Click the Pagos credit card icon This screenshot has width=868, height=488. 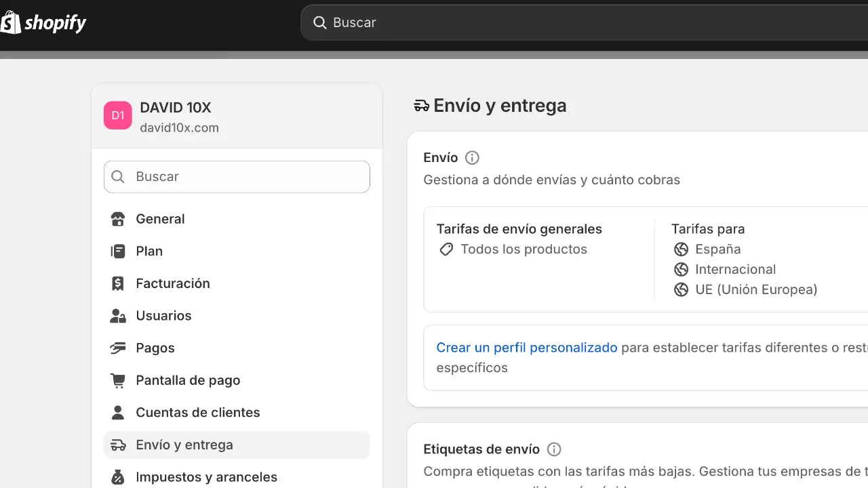tap(117, 348)
